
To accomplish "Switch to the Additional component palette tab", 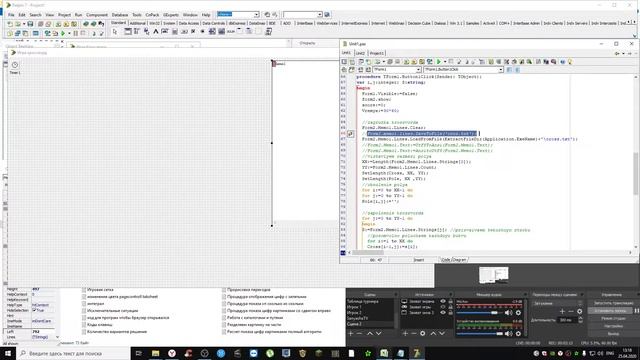I will pyautogui.click(x=138, y=23).
